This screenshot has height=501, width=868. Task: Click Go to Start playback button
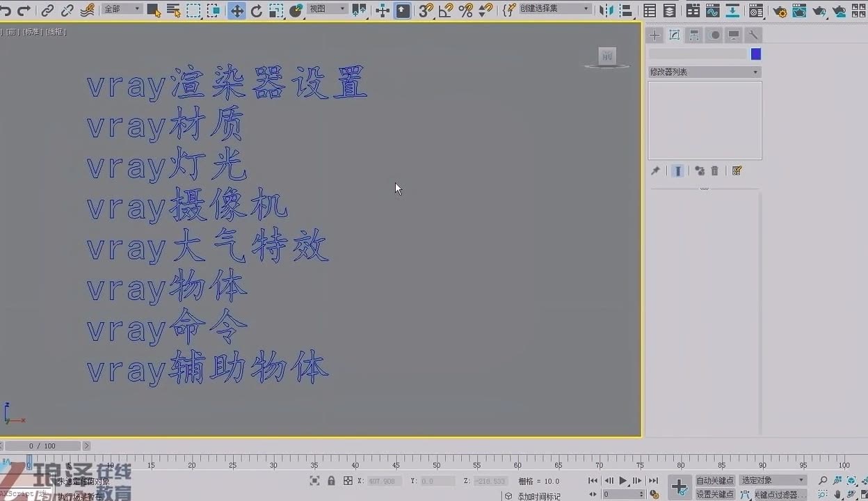(x=593, y=481)
